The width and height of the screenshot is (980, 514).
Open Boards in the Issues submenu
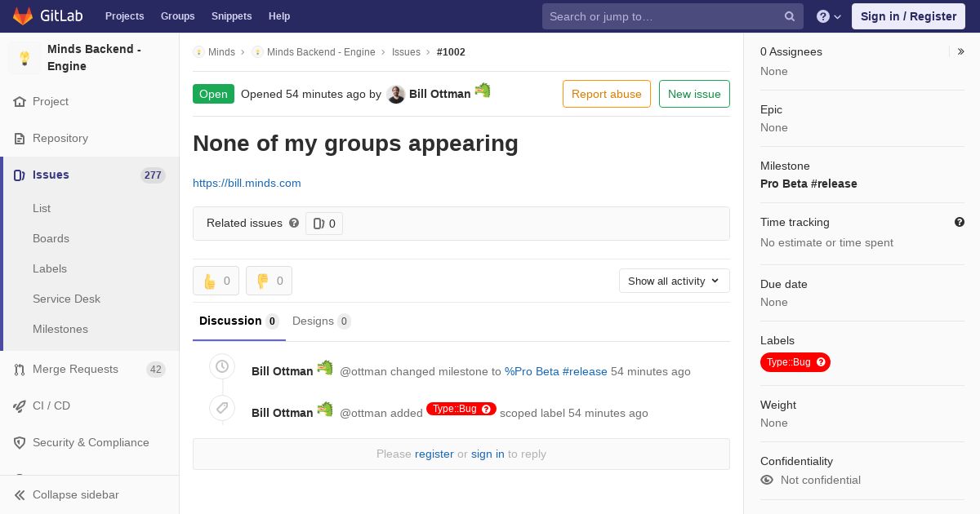pos(51,238)
